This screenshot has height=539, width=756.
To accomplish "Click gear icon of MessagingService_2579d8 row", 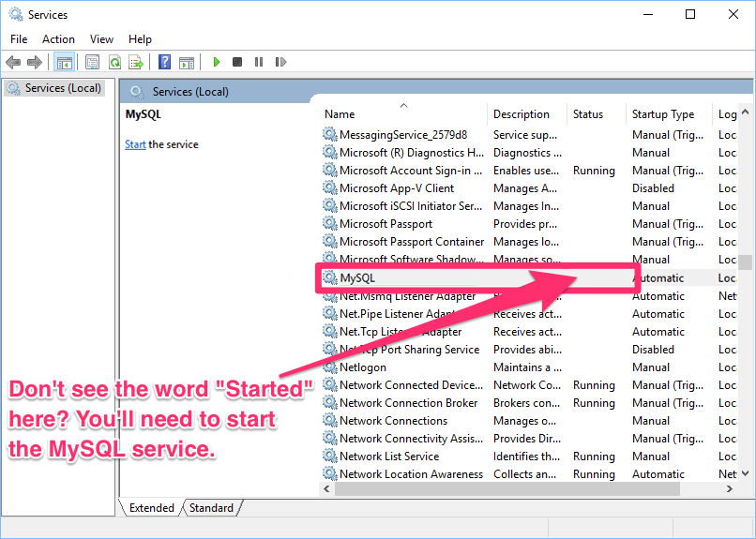I will point(330,134).
